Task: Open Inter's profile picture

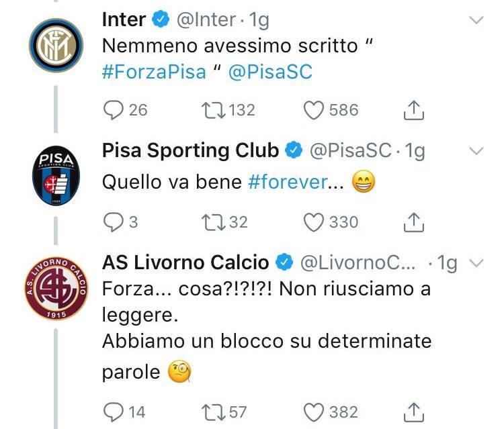Action: (55, 45)
